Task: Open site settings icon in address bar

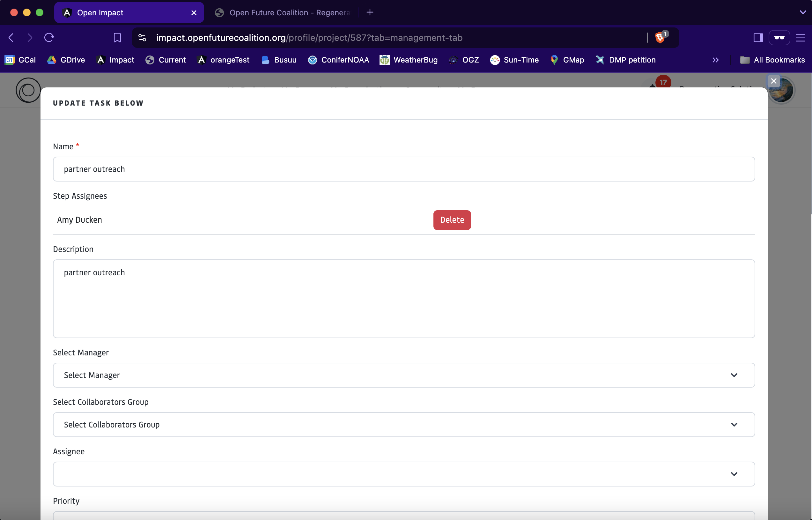Action: 143,37
